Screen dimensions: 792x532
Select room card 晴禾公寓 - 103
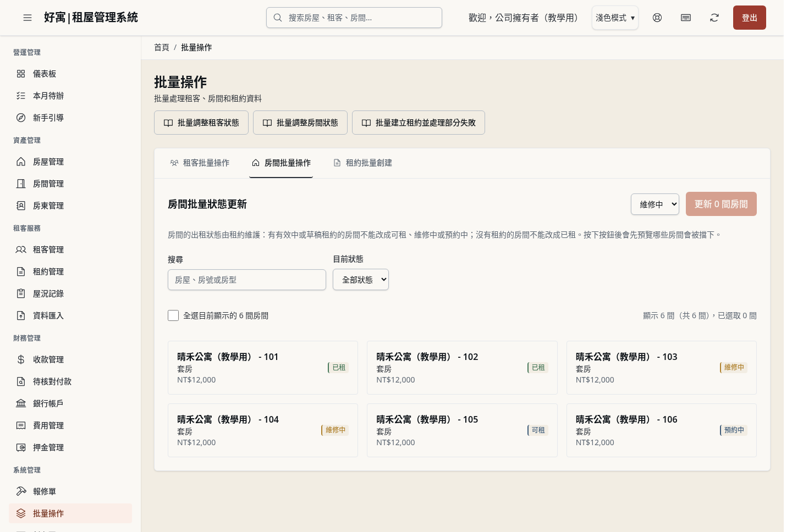tap(662, 368)
